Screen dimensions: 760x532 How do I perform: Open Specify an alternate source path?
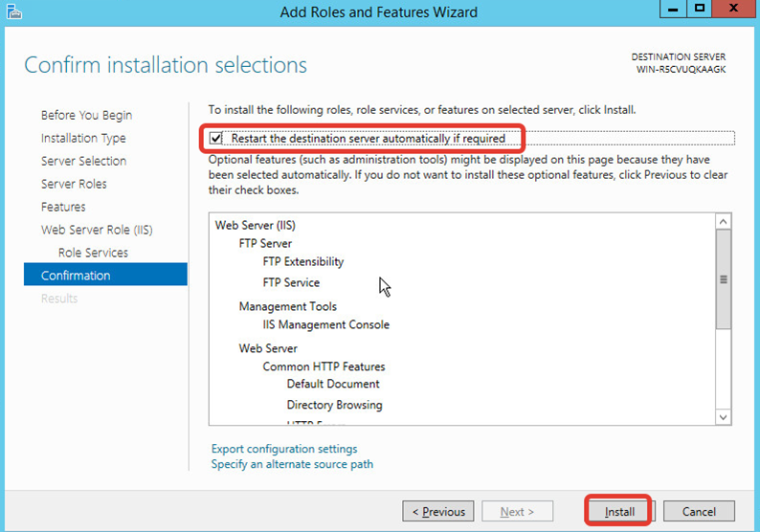(292, 464)
